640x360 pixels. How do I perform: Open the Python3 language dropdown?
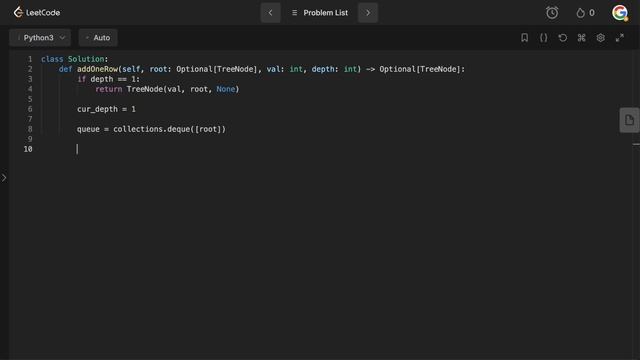pos(40,38)
